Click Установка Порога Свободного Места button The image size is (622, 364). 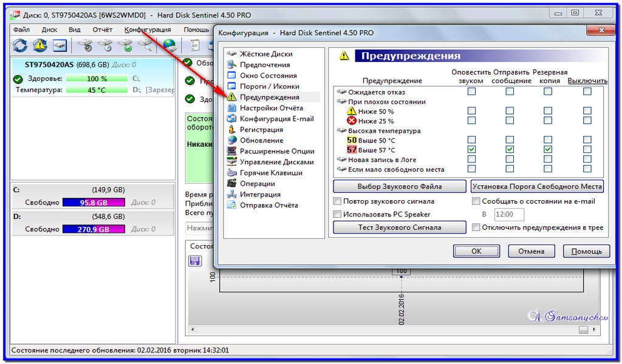click(537, 187)
